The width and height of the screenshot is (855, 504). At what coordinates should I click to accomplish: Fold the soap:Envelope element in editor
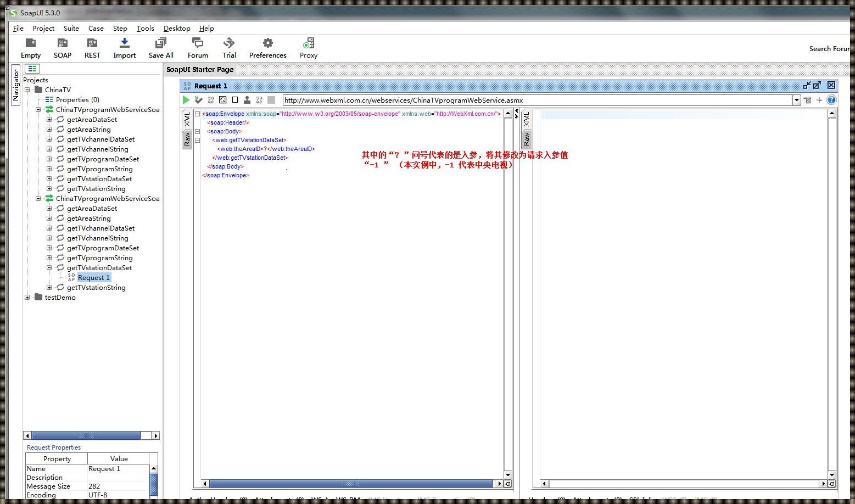tap(198, 114)
